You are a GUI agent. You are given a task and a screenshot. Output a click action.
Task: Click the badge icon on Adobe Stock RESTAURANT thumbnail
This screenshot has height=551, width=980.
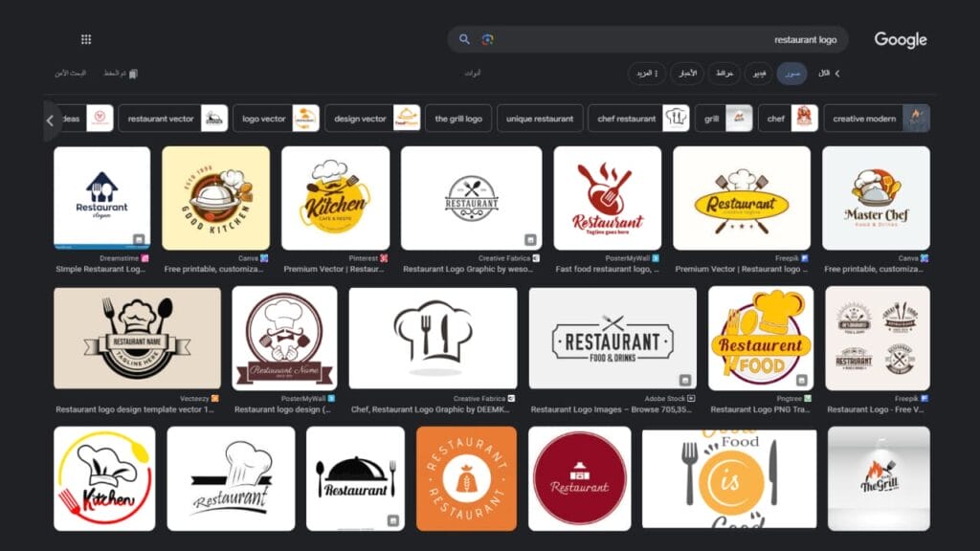[685, 380]
